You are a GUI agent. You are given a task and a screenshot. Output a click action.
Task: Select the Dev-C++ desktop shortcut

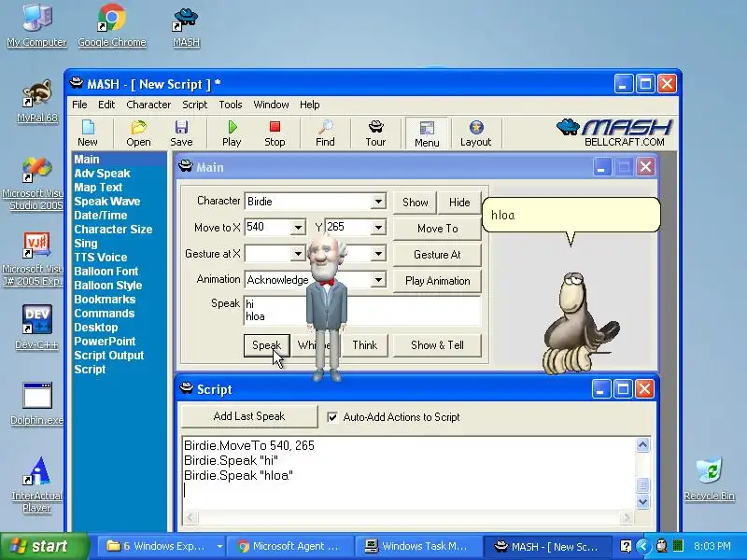(36, 328)
